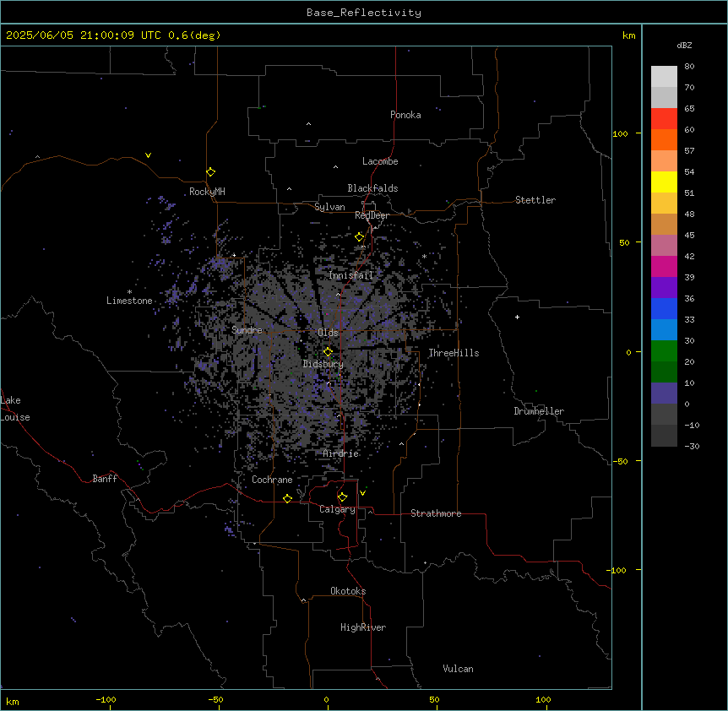Select the ThreeHills map label

tap(454, 353)
